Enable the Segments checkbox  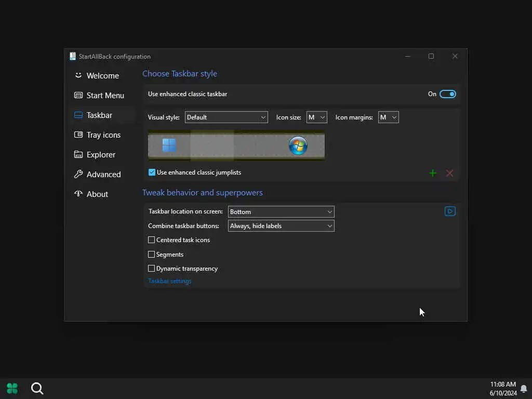tap(151, 255)
